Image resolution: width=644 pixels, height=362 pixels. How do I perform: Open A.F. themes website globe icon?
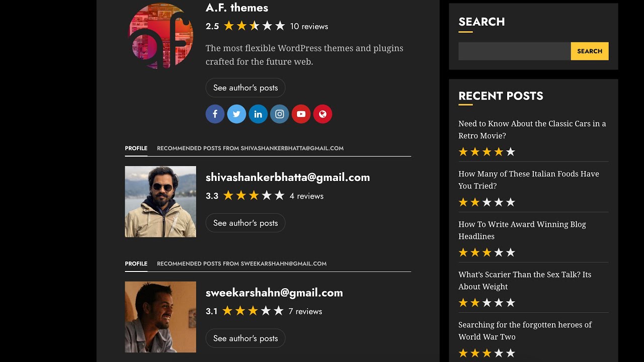(x=323, y=114)
